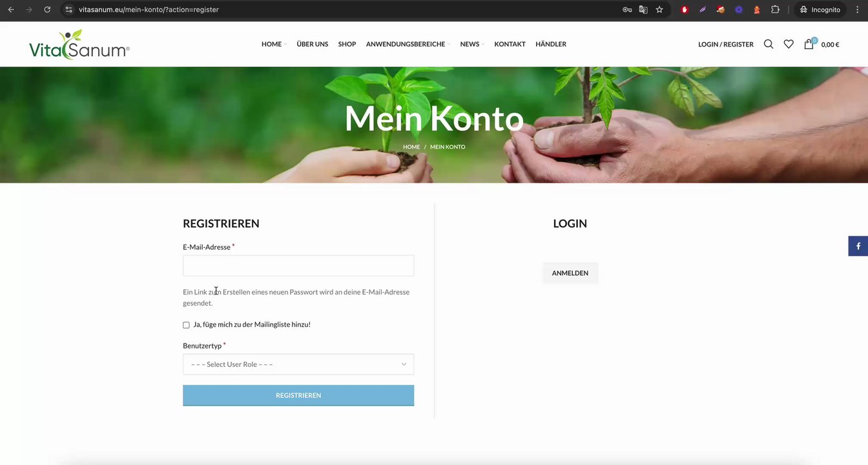Click the Anmelden button
Viewport: 868px width, 465px height.
point(570,273)
